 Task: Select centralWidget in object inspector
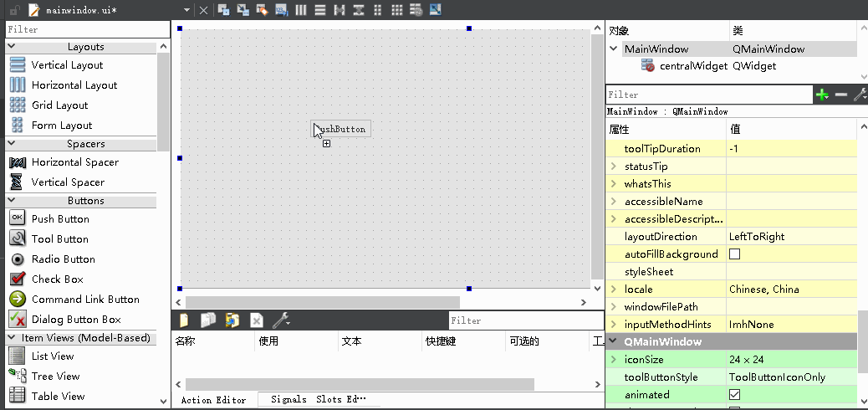pyautogui.click(x=693, y=66)
